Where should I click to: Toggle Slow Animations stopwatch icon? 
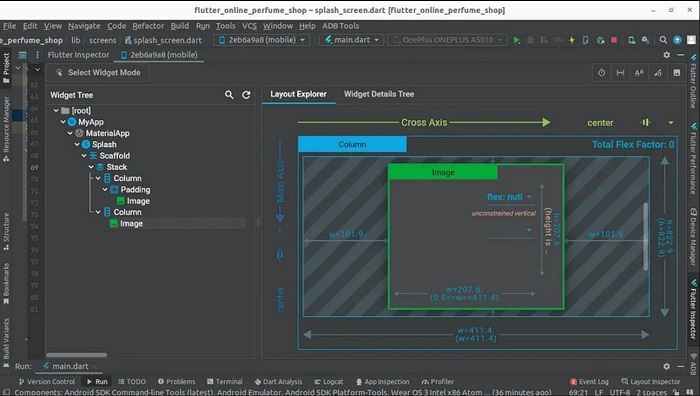click(x=601, y=73)
